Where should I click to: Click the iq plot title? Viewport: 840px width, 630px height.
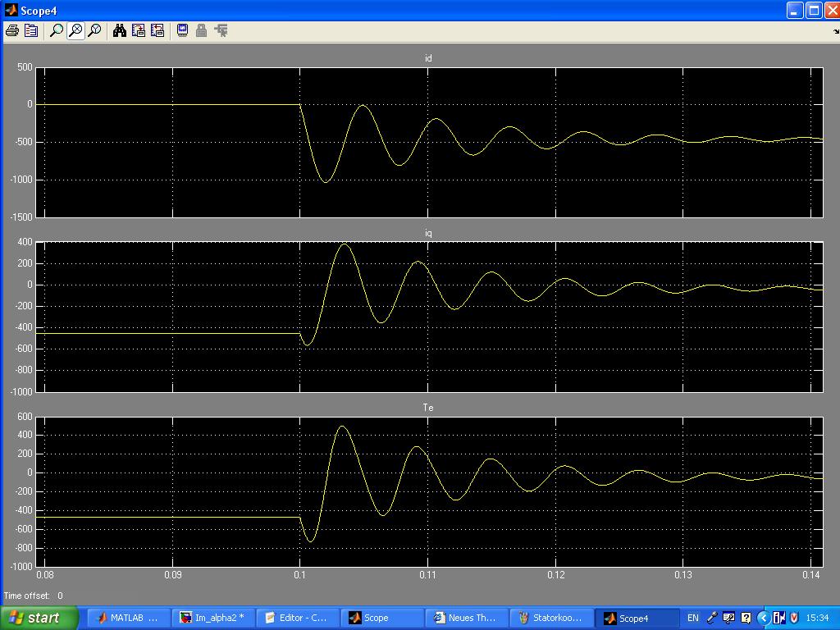click(428, 233)
